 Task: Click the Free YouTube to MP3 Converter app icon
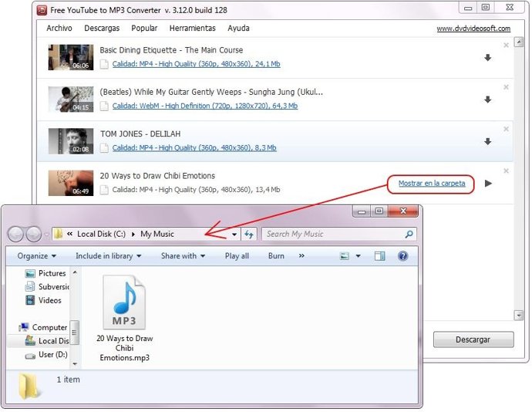42,10
